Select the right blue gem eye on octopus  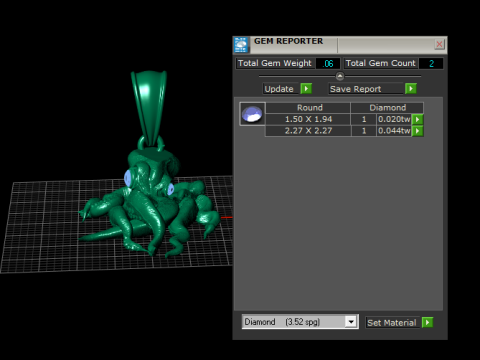coord(170,189)
